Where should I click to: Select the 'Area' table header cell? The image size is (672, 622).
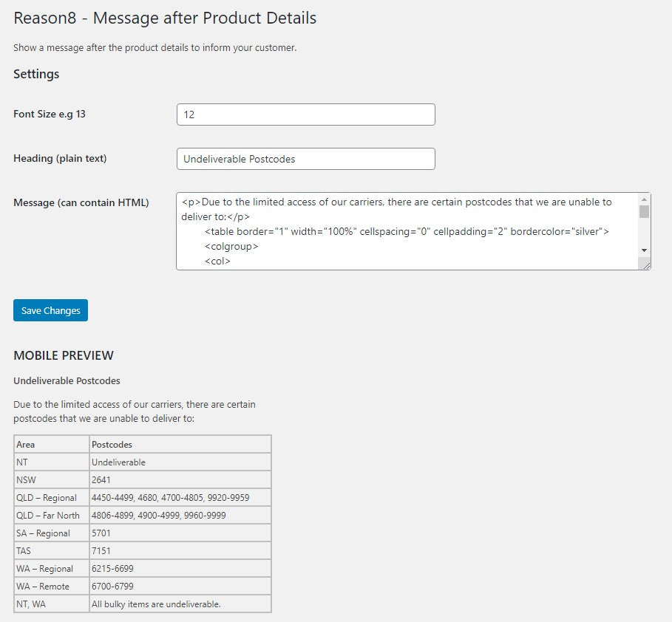click(x=51, y=444)
